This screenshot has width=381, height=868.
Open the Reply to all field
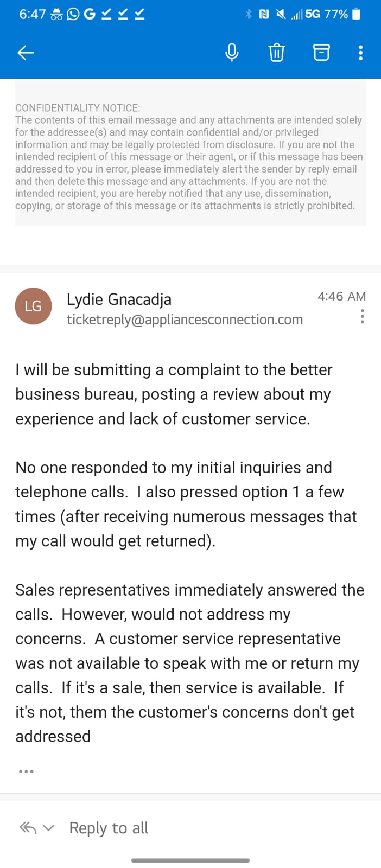109,828
